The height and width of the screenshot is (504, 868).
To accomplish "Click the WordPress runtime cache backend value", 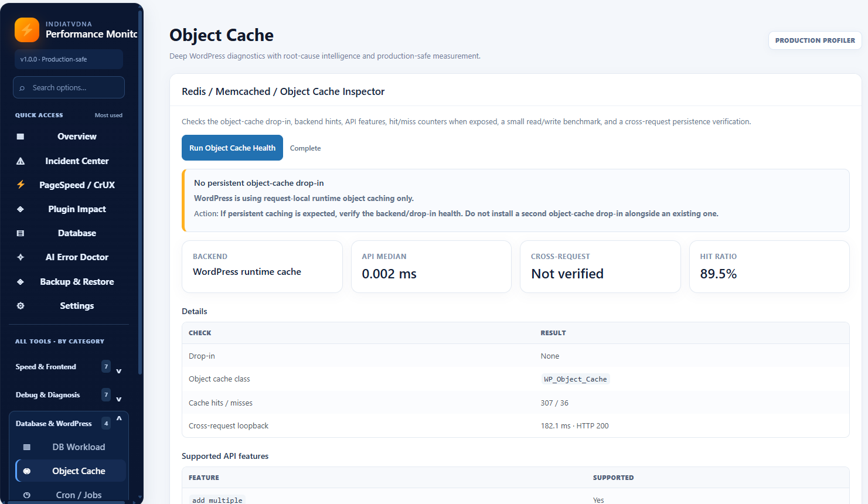I will tap(247, 272).
